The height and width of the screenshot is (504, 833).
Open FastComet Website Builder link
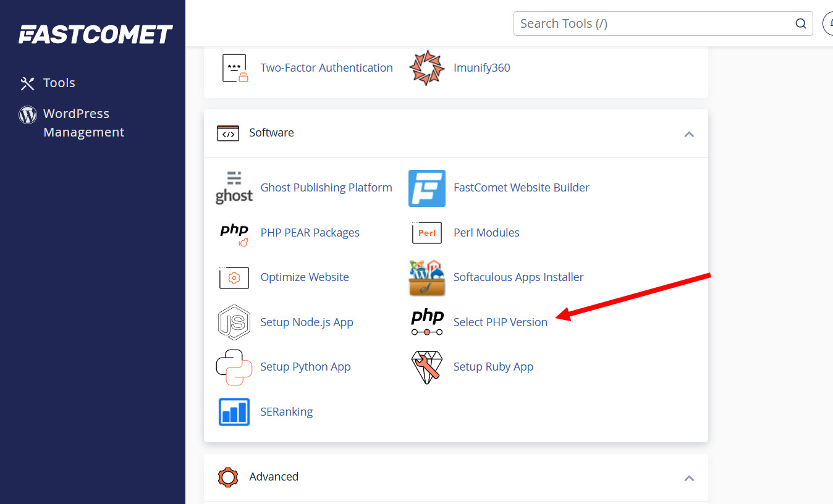(x=522, y=187)
